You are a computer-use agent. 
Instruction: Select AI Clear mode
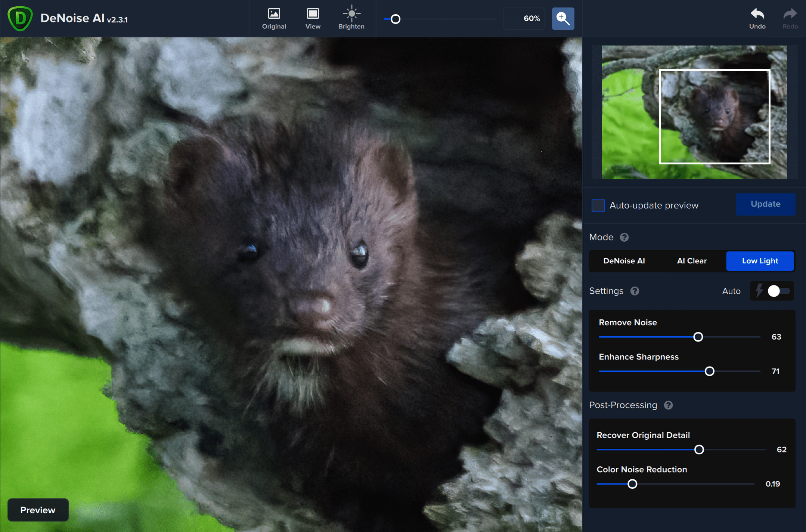[x=692, y=261]
